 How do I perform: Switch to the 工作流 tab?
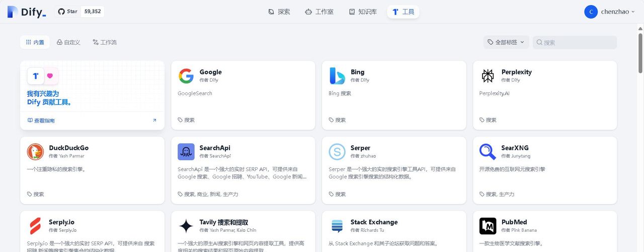tap(105, 42)
